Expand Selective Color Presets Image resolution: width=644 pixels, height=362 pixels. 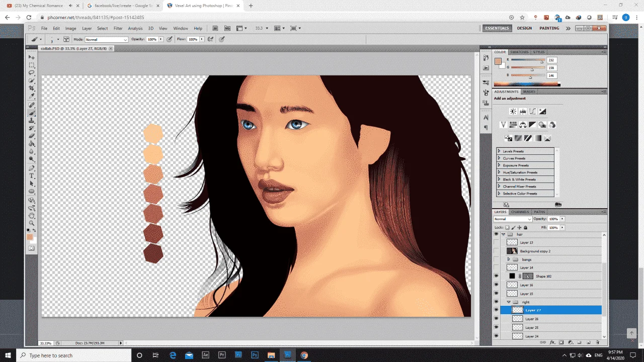coord(499,194)
